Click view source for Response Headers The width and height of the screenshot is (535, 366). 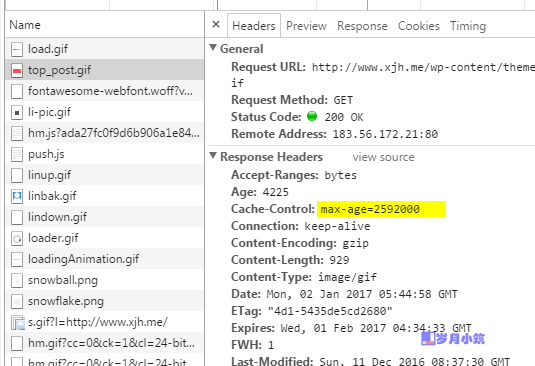pyautogui.click(x=384, y=157)
